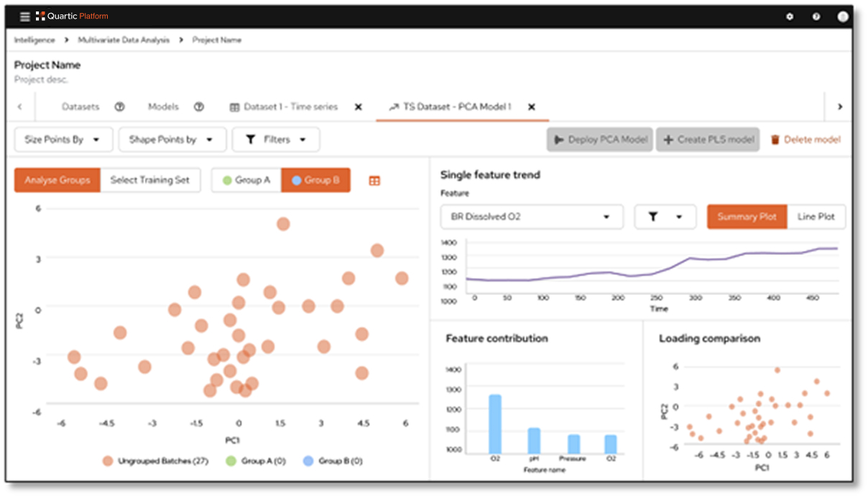Toggle Analyse Groups mode

click(x=57, y=180)
